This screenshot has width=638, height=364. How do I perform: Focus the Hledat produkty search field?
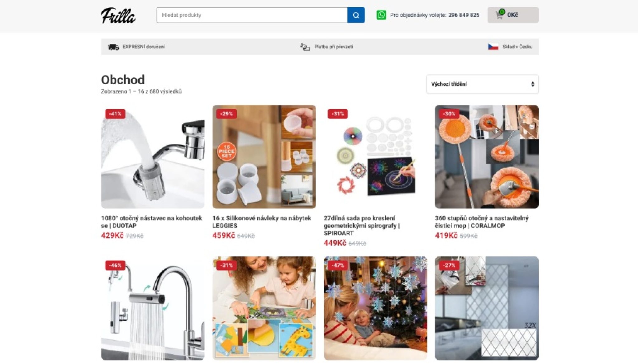(x=252, y=15)
